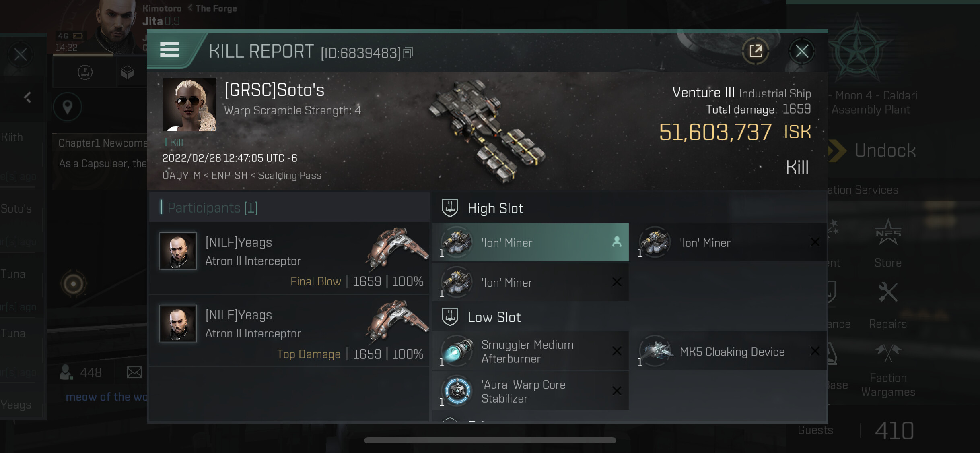
Task: Select the 'Aura' Warp Core Stabilizer icon
Action: pyautogui.click(x=457, y=390)
